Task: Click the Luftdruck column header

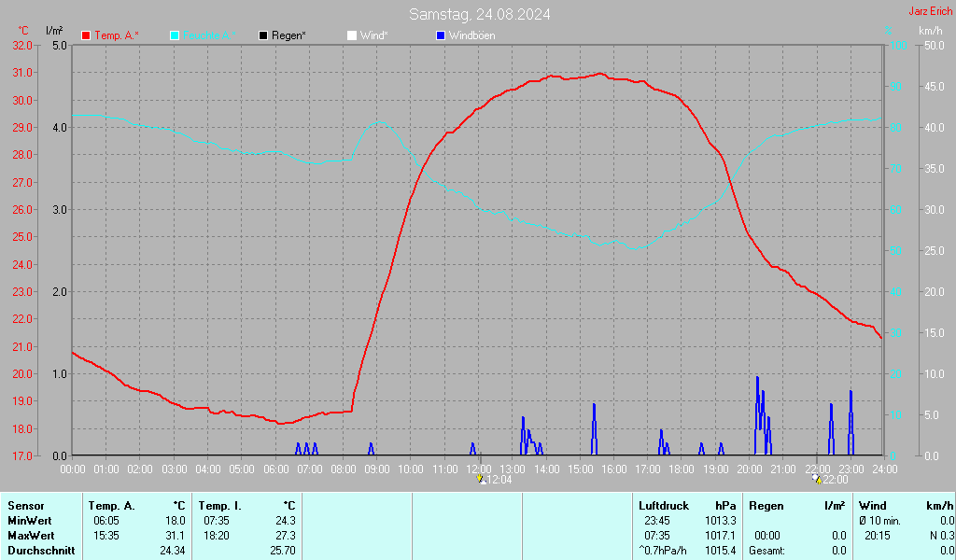Action: (x=664, y=506)
